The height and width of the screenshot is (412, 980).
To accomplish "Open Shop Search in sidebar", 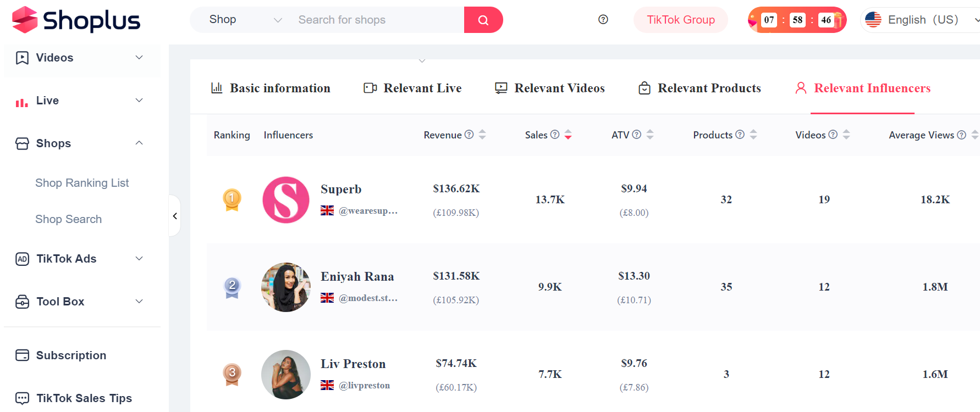I will point(68,219).
